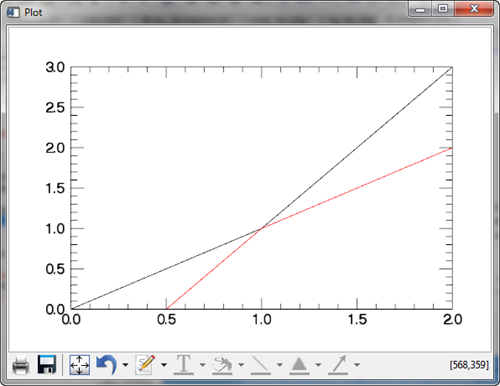Expand the Arrow tool dropdown arrow
500x386 pixels.
pos(357,365)
